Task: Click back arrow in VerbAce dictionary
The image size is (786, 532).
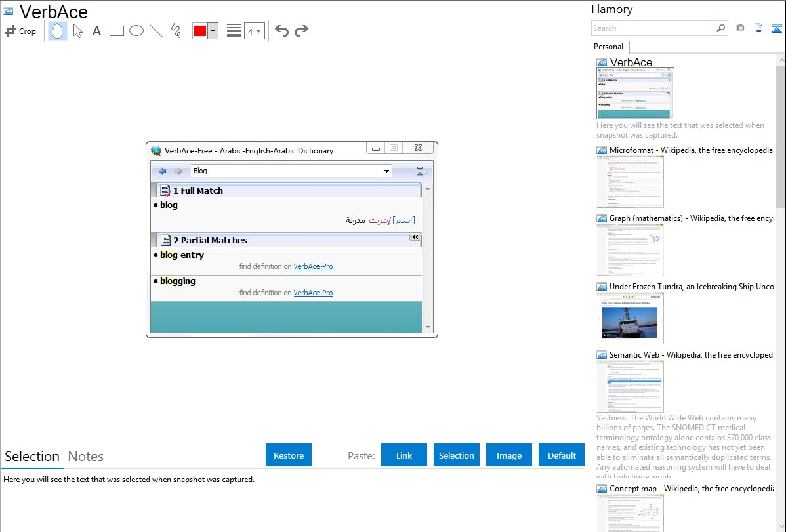Action: coord(163,171)
